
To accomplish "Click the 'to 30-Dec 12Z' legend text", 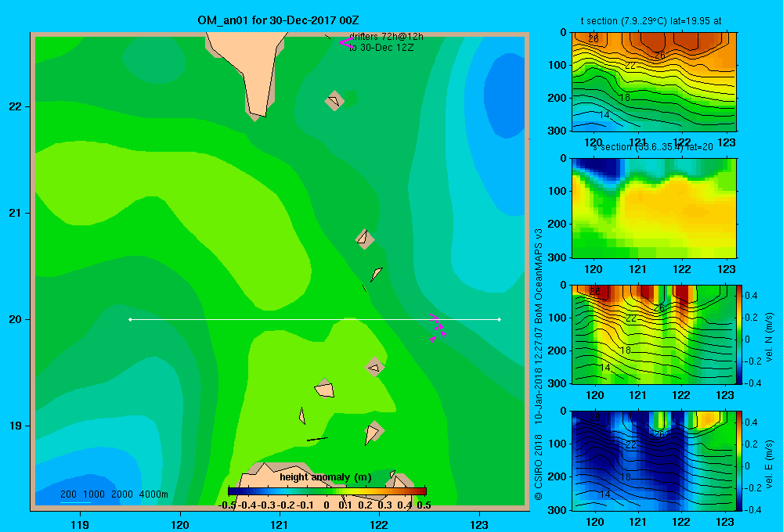I will (381, 48).
